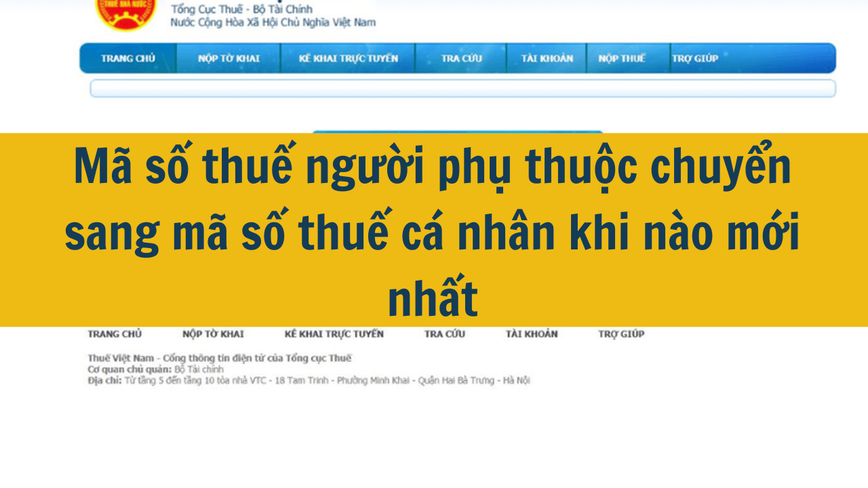Follow the footer TRANG CHỦ link
Viewport: 868px width, 488px height.
click(x=115, y=334)
